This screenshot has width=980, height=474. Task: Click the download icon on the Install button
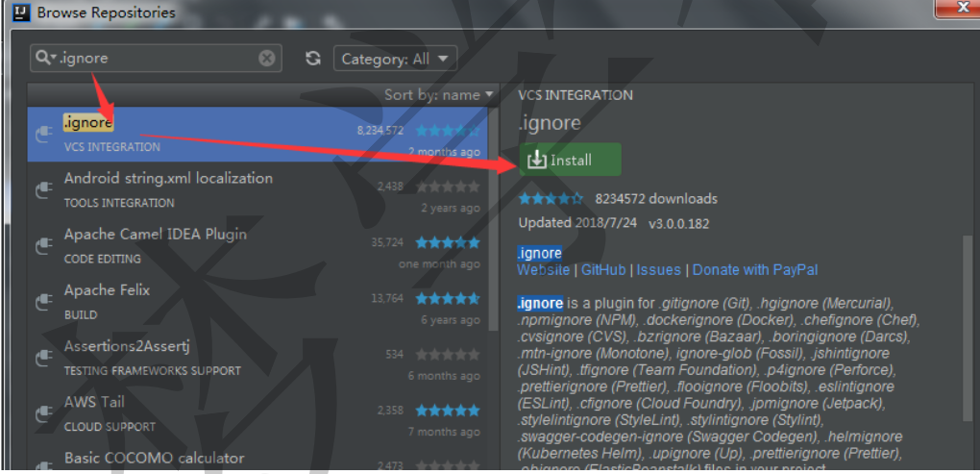[x=536, y=161]
